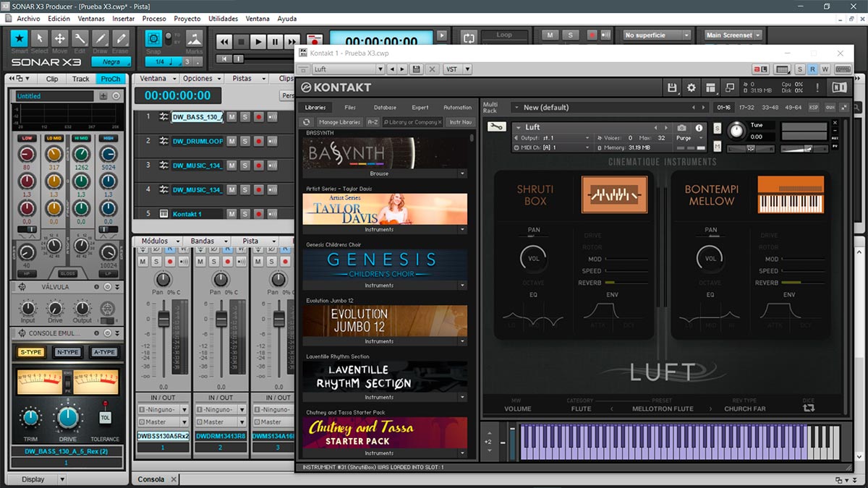Click the KSP script editor button
The width and height of the screenshot is (868, 488).
click(814, 108)
